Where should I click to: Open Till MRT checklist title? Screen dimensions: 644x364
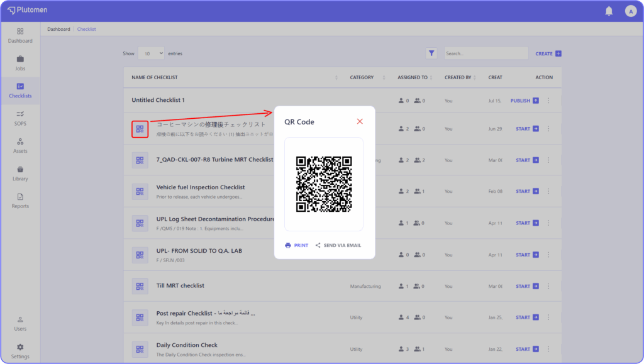tap(180, 285)
